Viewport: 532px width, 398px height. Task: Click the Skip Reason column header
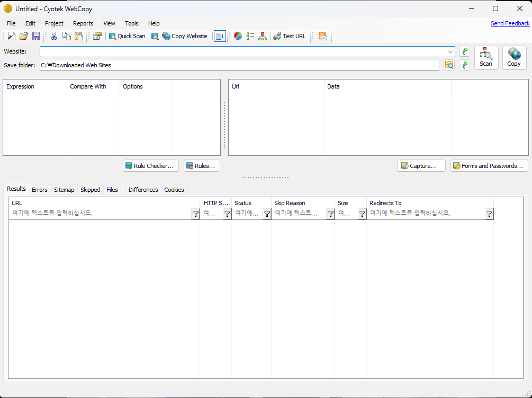(x=303, y=203)
